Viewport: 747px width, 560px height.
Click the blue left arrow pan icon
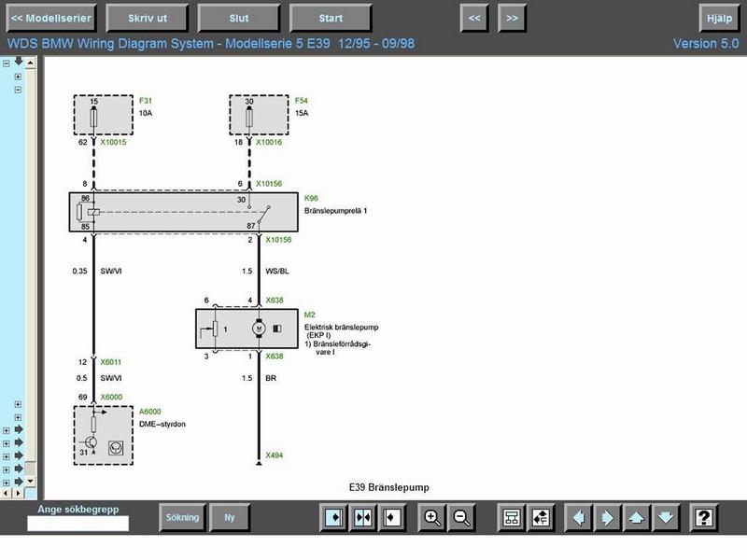tap(579, 518)
